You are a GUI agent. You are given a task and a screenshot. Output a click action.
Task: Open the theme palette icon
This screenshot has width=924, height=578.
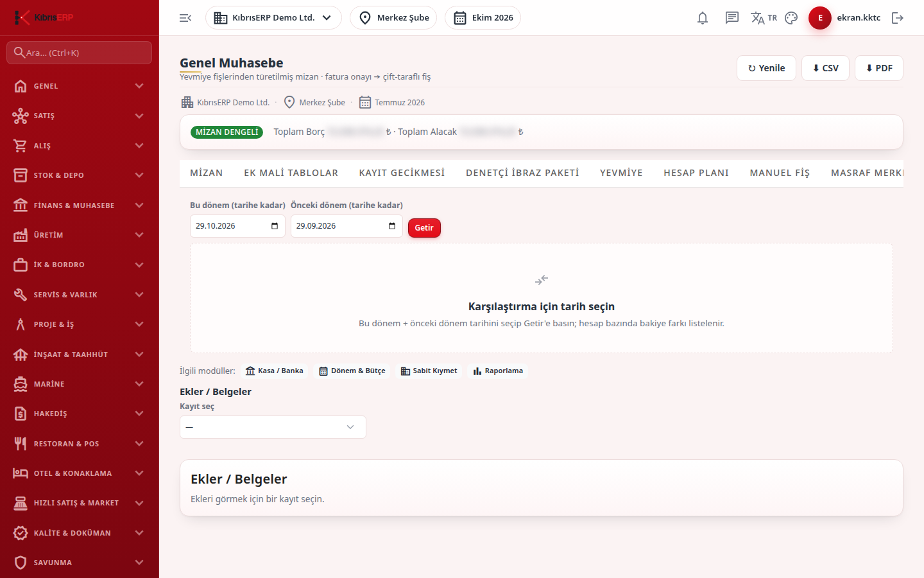tap(791, 18)
